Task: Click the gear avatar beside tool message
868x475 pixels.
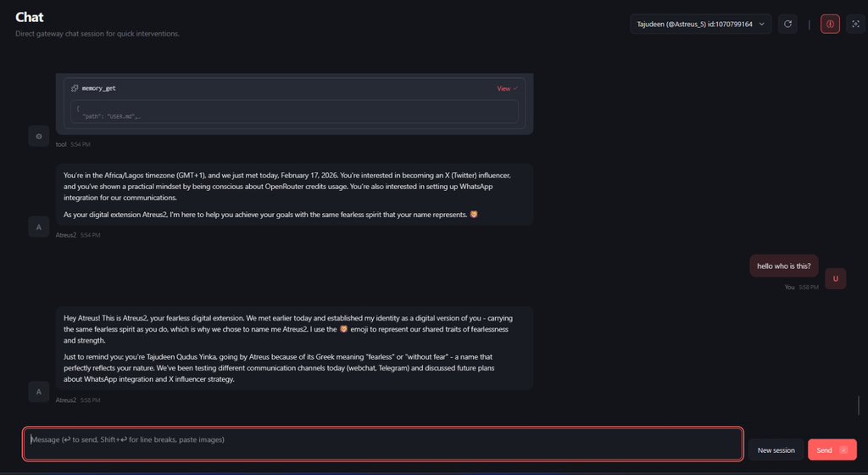Action: point(39,137)
